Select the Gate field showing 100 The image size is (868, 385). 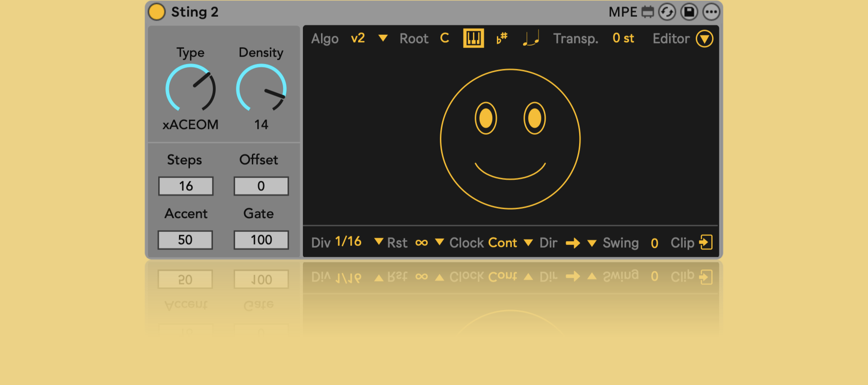click(261, 240)
